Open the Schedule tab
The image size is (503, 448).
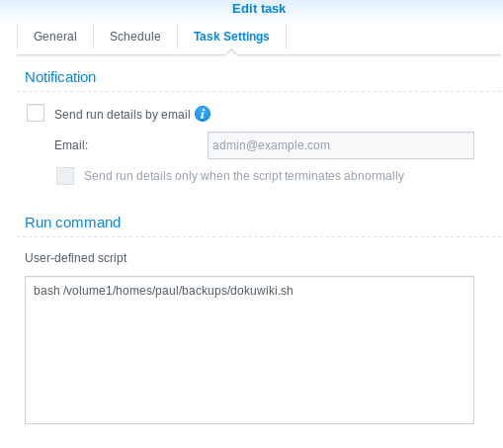(x=135, y=37)
